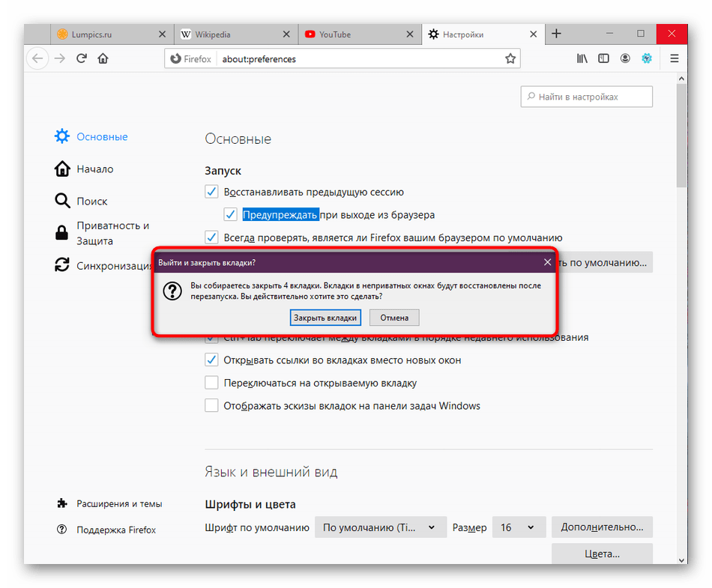Screen dimensions: 712x588
Task: Toggle Открывать ссылки во вкладках checkbox
Action: coord(211,360)
